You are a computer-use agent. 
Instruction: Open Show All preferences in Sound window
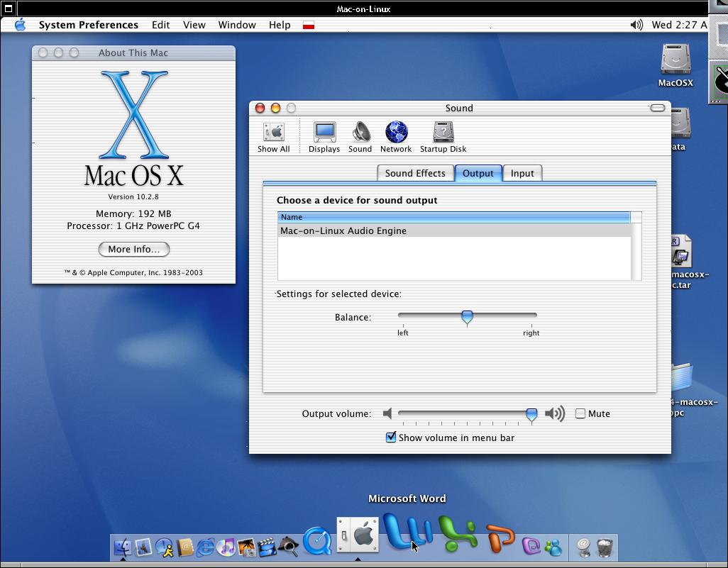coord(273,138)
